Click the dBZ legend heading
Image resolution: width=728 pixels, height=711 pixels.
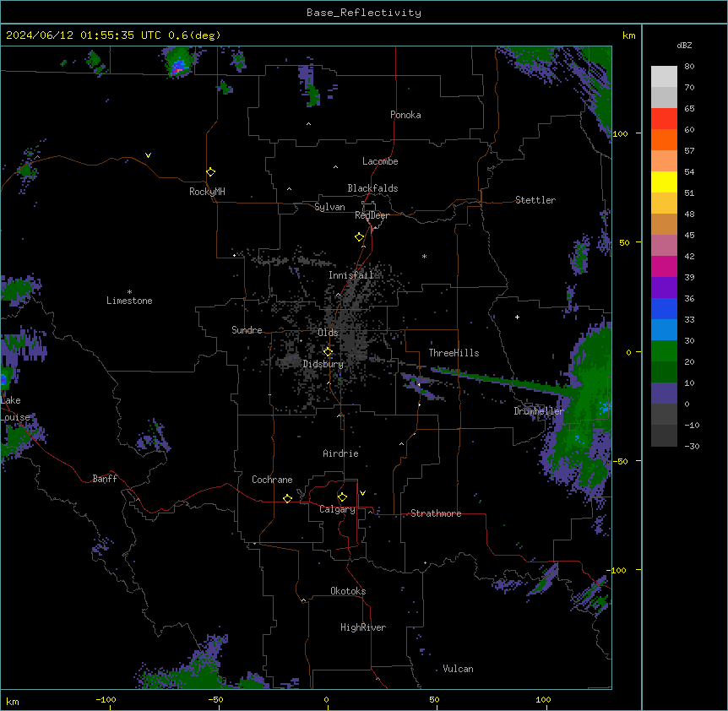click(684, 46)
